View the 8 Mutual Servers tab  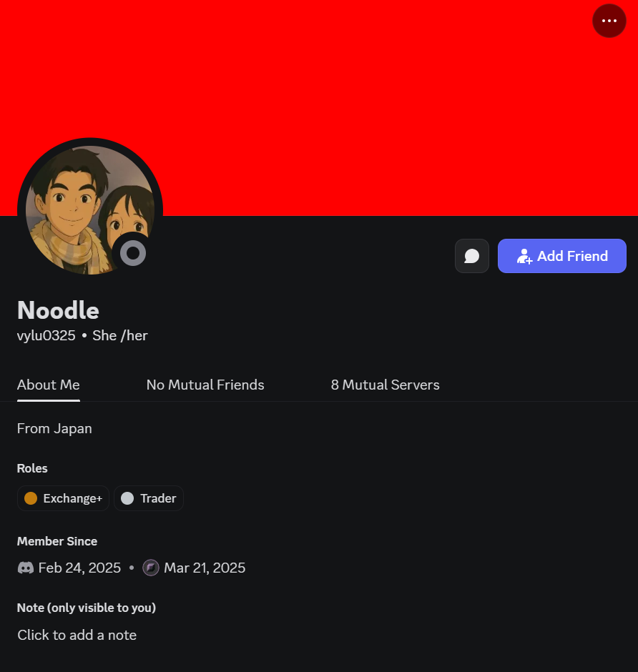point(385,385)
